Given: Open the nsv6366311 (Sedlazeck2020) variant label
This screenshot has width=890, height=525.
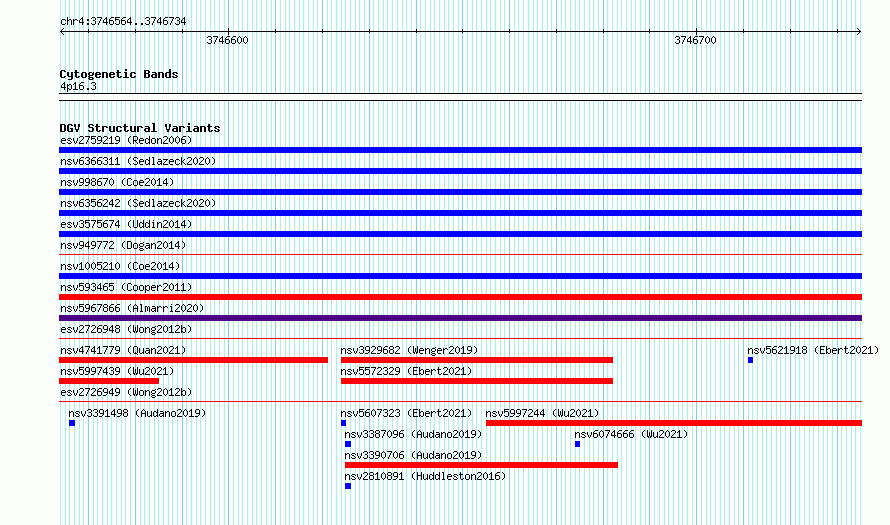Looking at the screenshot, I should pyautogui.click(x=138, y=161).
